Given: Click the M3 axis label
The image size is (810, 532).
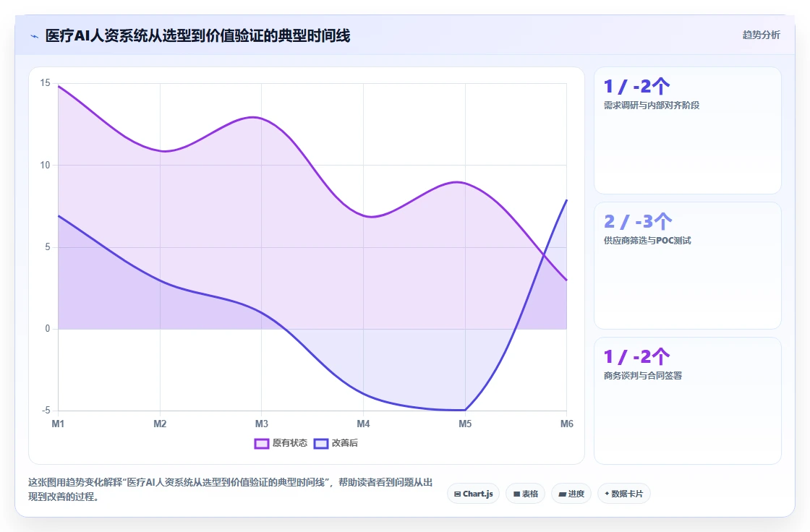Looking at the screenshot, I should tap(261, 424).
